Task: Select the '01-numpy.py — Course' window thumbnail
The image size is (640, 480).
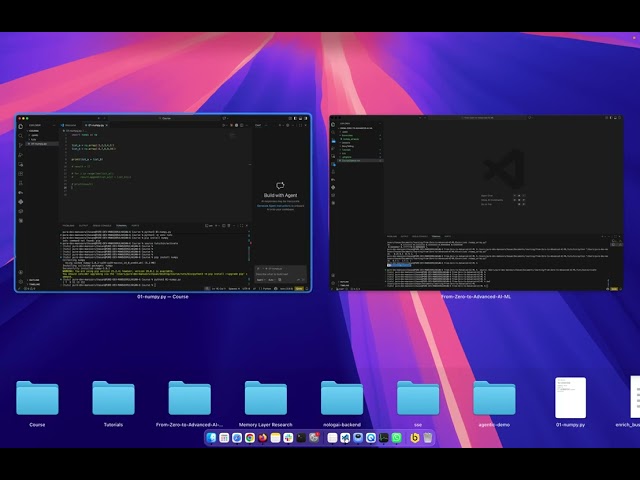Action: coord(163,203)
